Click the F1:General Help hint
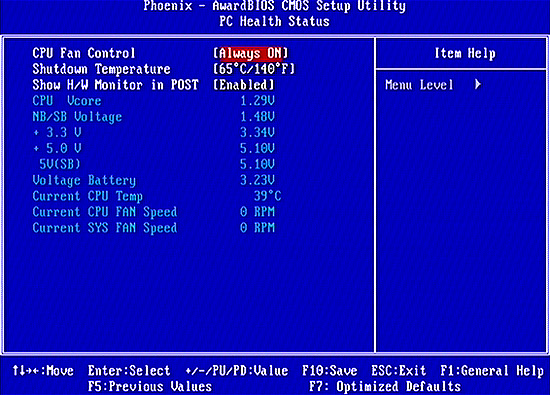The image size is (550, 395). click(x=491, y=371)
